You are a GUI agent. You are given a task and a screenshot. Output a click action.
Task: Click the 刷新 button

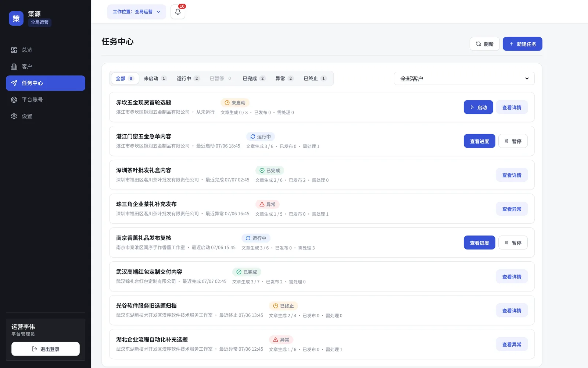485,44
